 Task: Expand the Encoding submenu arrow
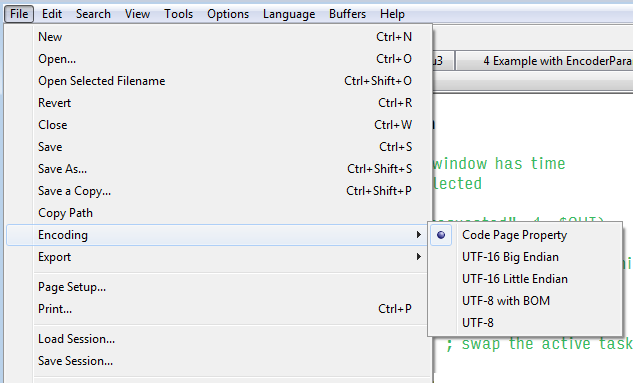(x=419, y=235)
